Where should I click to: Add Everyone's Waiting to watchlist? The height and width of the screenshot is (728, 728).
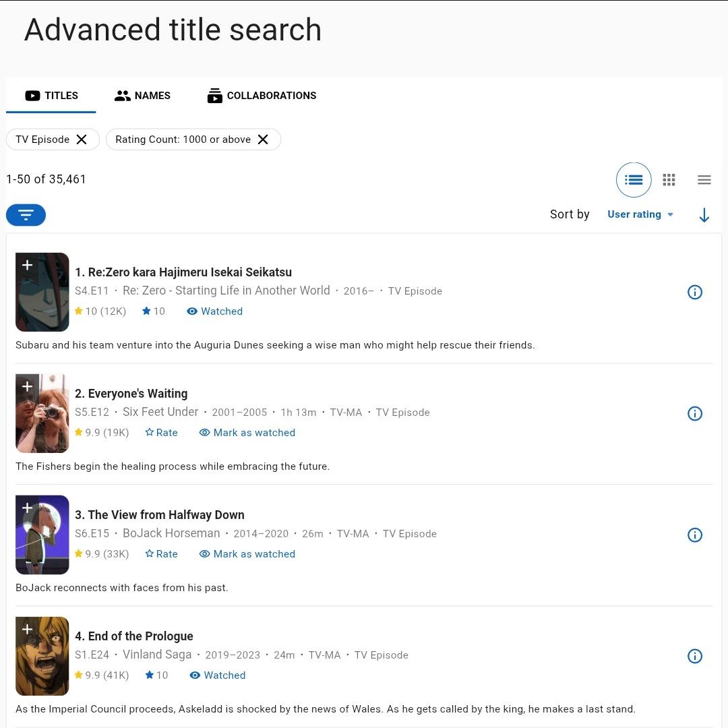pos(28,386)
